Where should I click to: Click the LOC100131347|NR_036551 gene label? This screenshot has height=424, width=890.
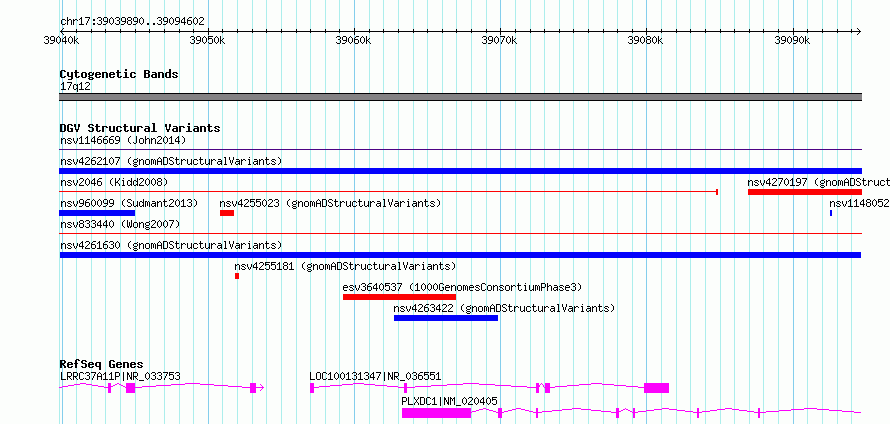click(x=375, y=376)
